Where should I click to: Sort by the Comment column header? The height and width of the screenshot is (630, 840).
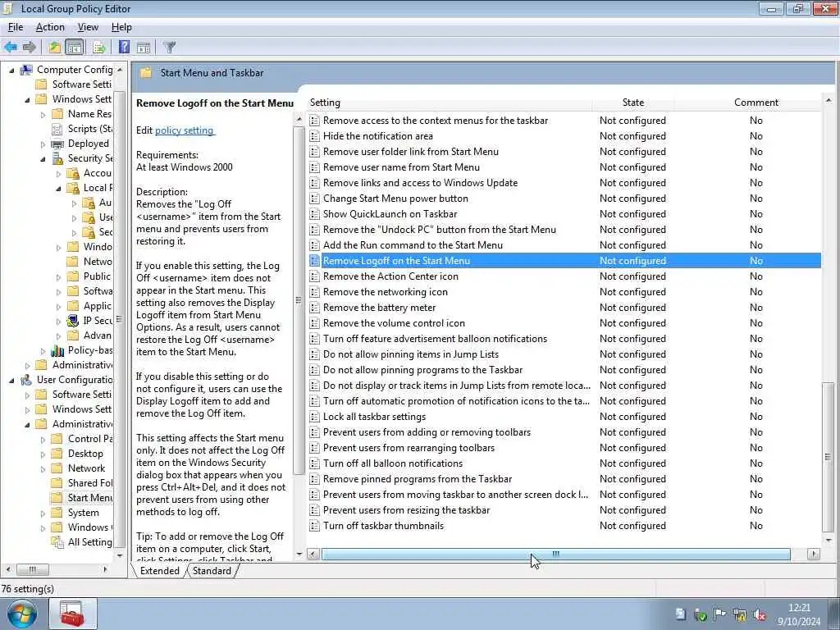756,103
